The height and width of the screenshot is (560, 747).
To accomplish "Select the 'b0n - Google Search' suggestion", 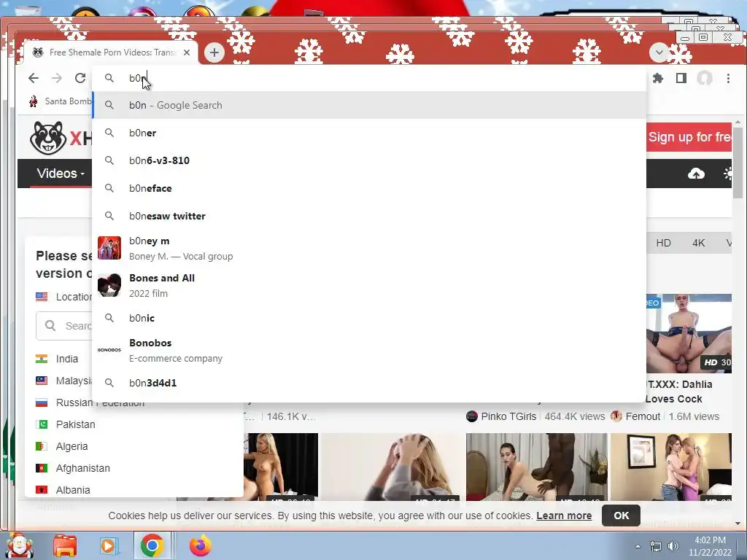I will pyautogui.click(x=369, y=105).
